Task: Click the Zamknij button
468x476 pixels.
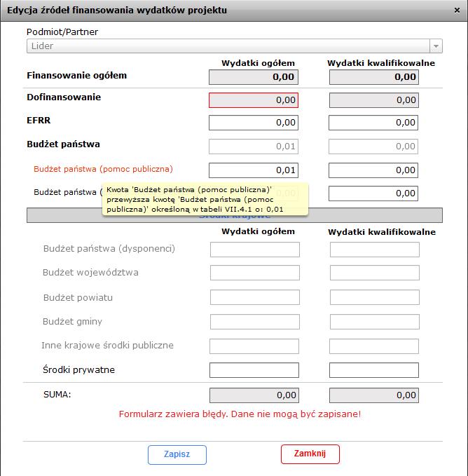Action: [x=310, y=454]
